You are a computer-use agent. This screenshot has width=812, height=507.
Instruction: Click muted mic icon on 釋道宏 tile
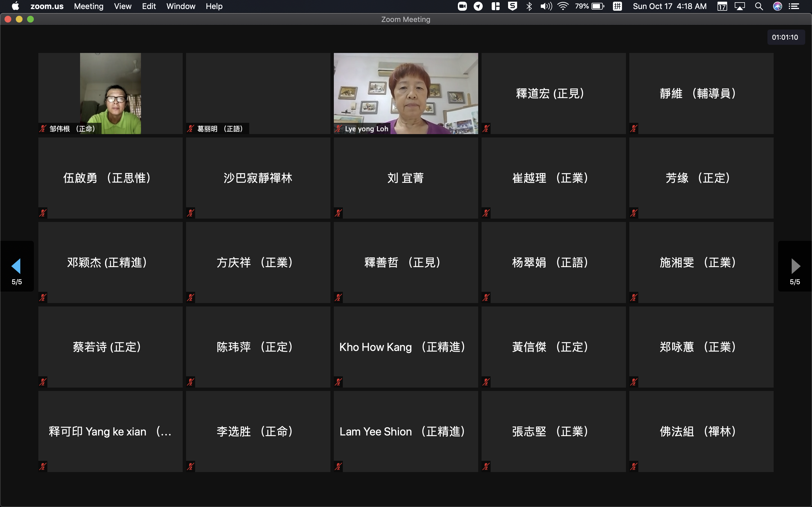(486, 128)
